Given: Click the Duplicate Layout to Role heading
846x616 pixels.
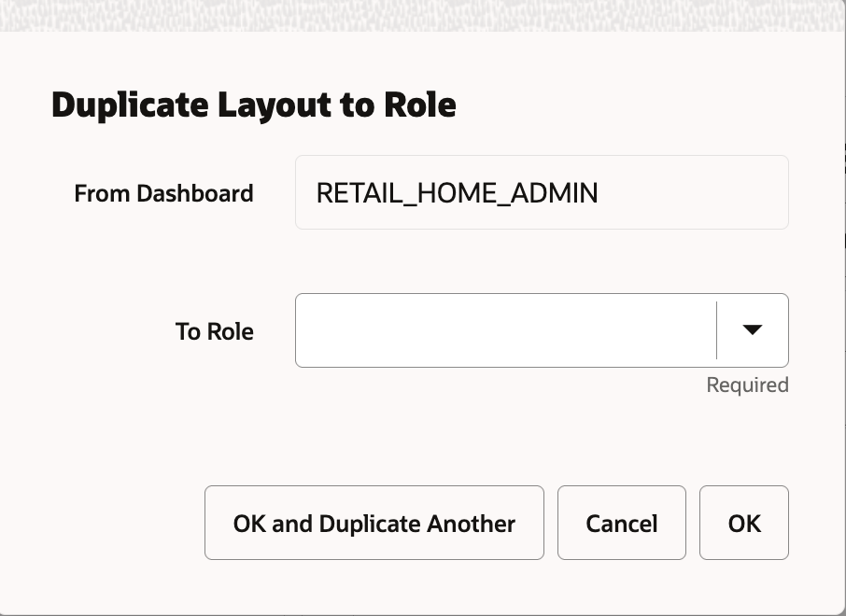Looking at the screenshot, I should [254, 105].
